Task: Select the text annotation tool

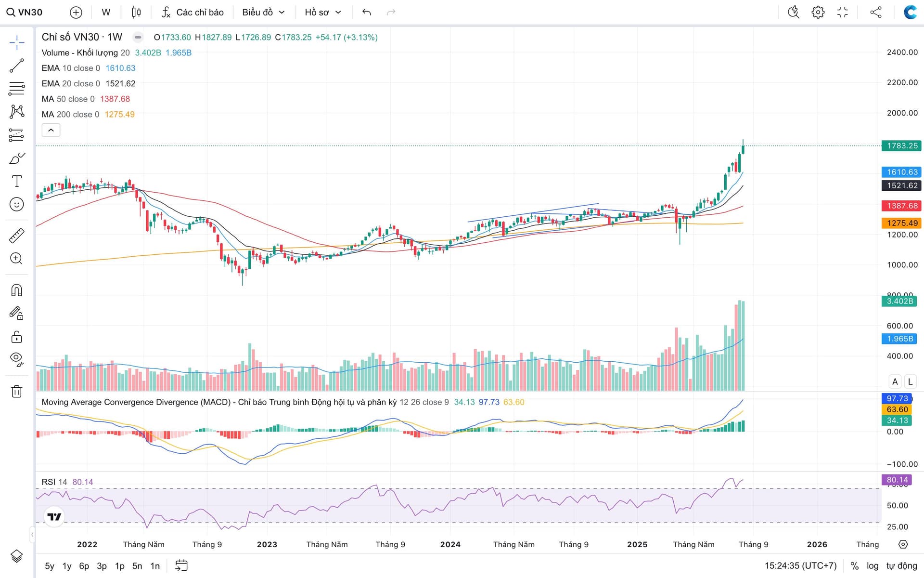Action: [x=16, y=182]
